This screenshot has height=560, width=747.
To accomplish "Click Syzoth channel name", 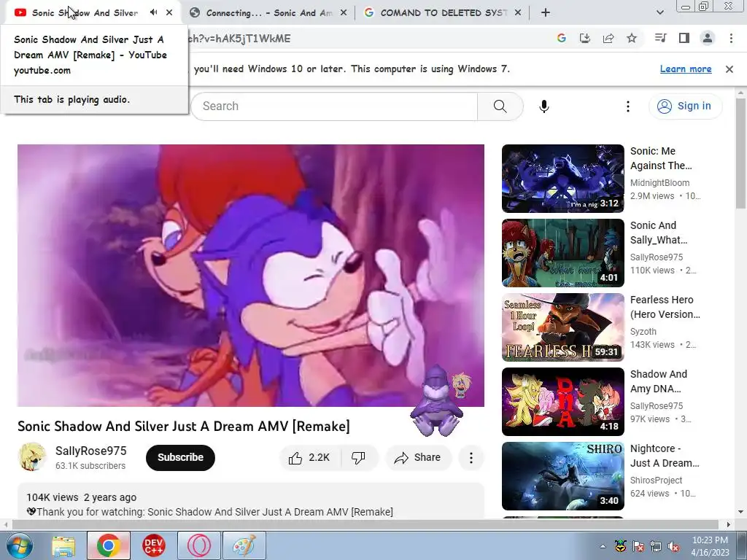I will 643,332.
